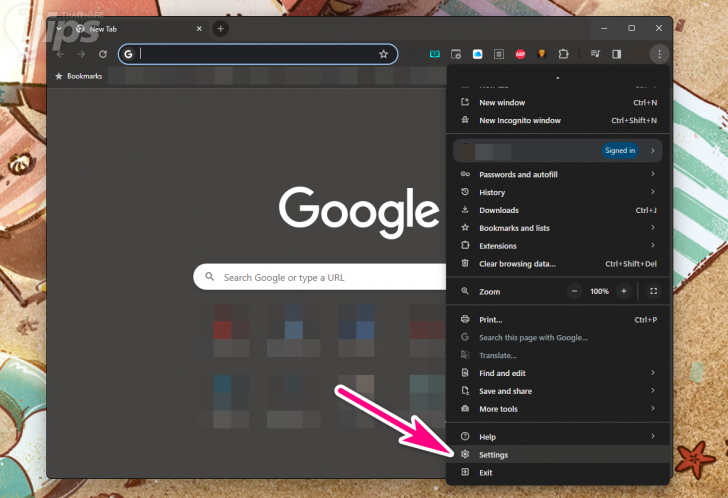Open Settings from the menu

(559, 454)
